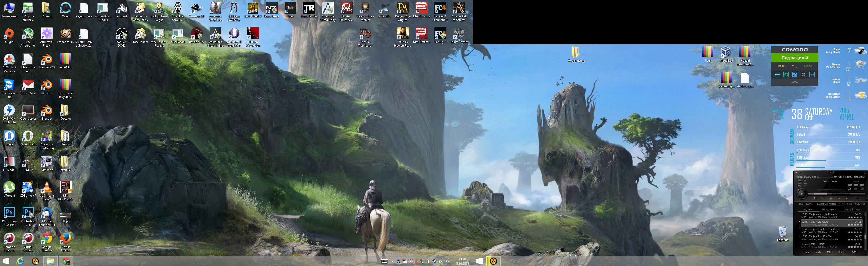Select the Музыка playlist tab
Screen dimensions: 868x266
(809, 210)
